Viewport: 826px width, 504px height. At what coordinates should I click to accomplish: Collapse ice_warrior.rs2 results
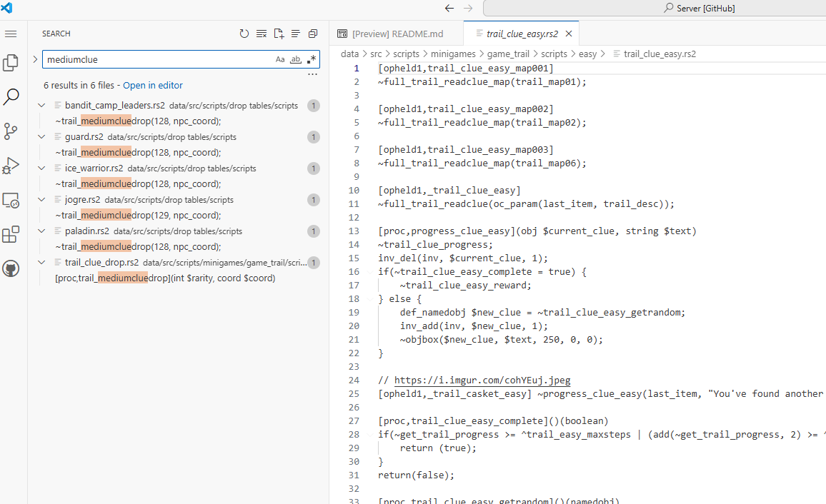point(41,168)
